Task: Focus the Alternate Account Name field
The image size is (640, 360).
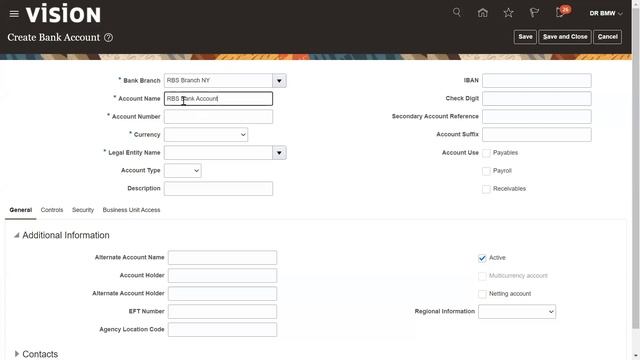Action: pyautogui.click(x=222, y=258)
